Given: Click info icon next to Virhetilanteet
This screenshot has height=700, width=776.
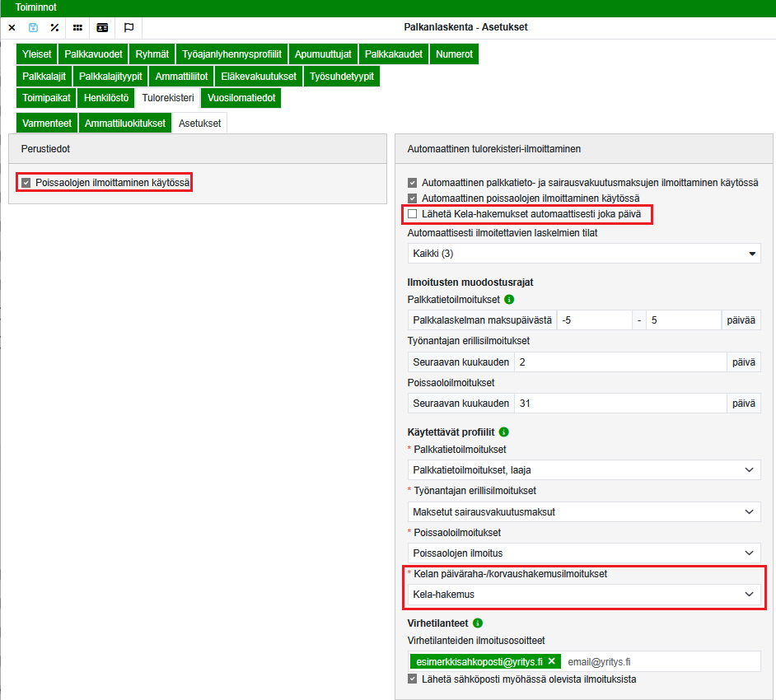Looking at the screenshot, I should point(478,623).
